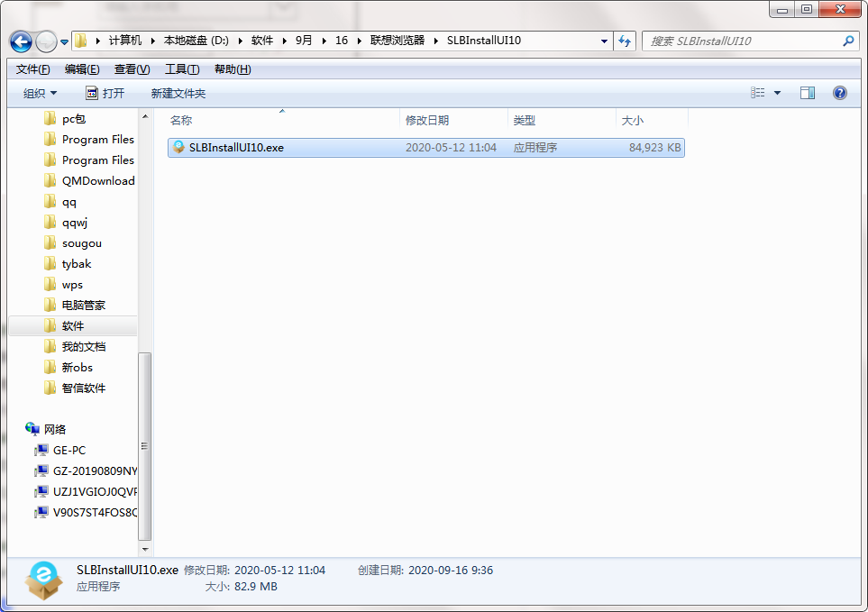Click the change view icon
Viewport: 868px width, 612px height.
(758, 93)
